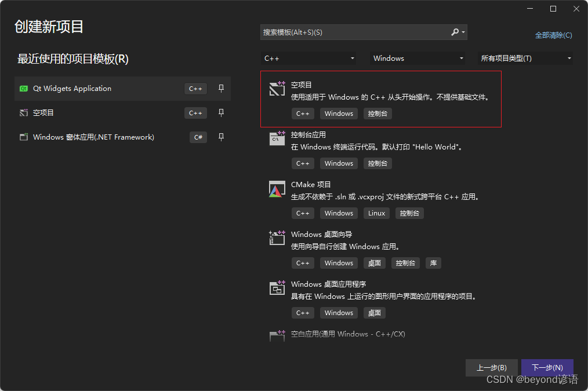Click the 空白应用(通用 Windows) template icon
The image size is (588, 391).
point(277,335)
